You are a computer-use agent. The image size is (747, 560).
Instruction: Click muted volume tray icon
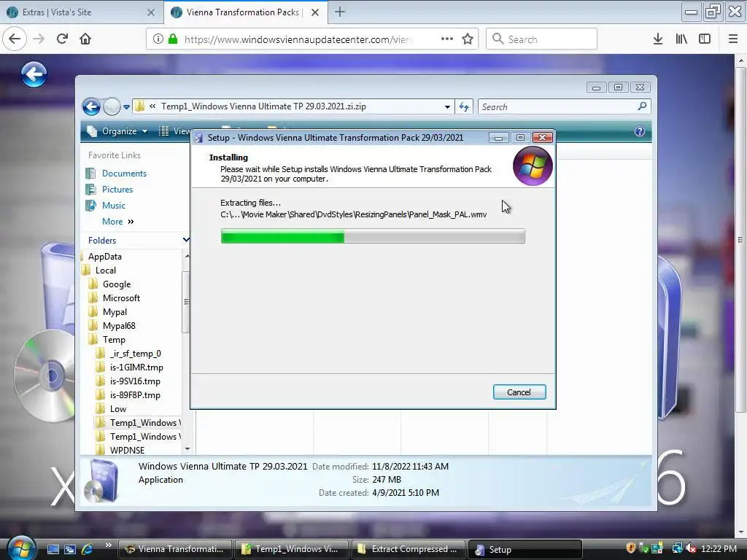[691, 548]
